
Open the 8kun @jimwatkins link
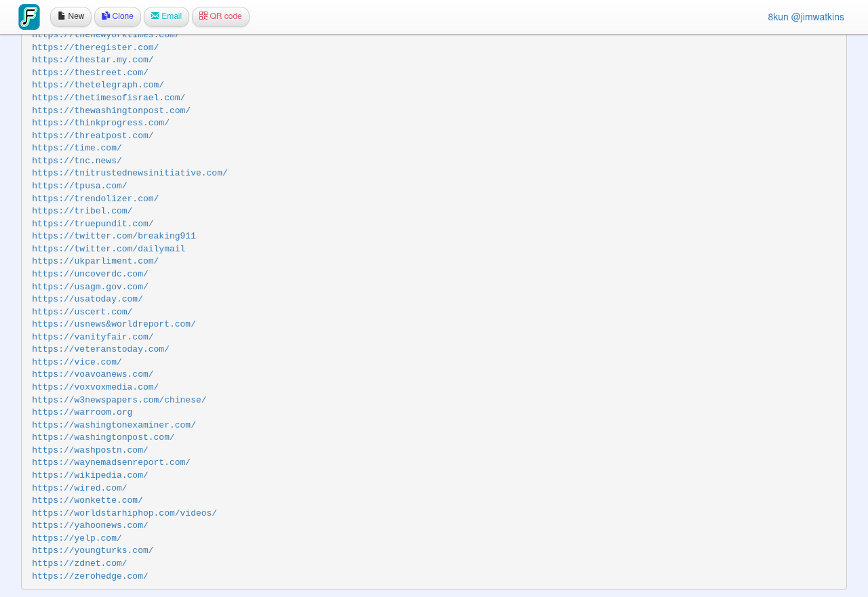tap(806, 17)
